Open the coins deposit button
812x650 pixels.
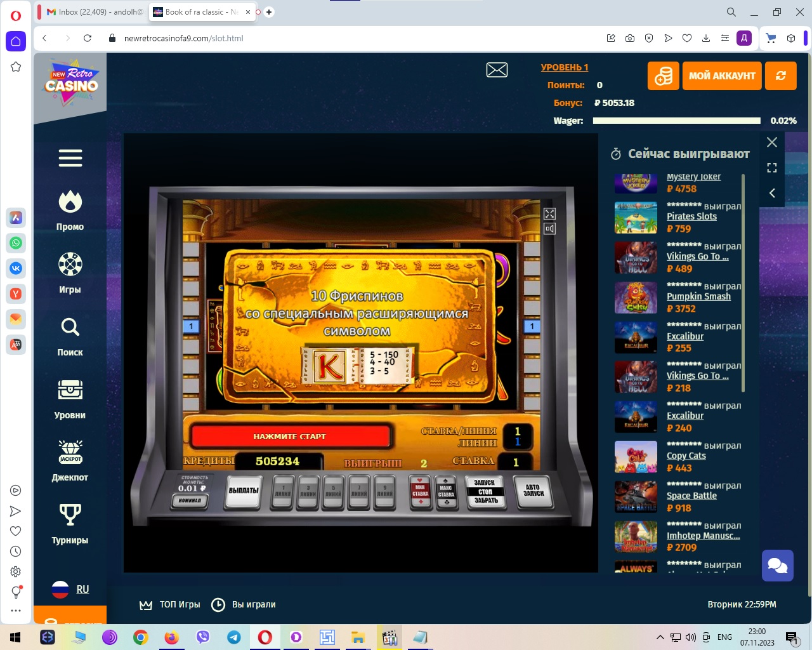(x=664, y=76)
